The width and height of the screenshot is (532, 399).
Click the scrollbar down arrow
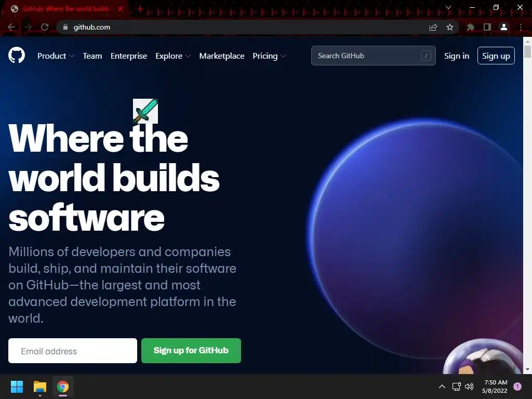click(527, 369)
